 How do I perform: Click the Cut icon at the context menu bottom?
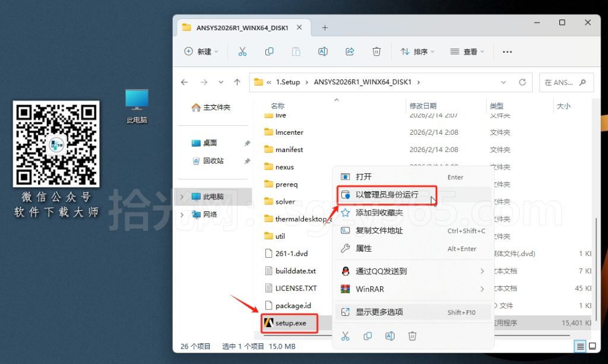click(x=345, y=336)
